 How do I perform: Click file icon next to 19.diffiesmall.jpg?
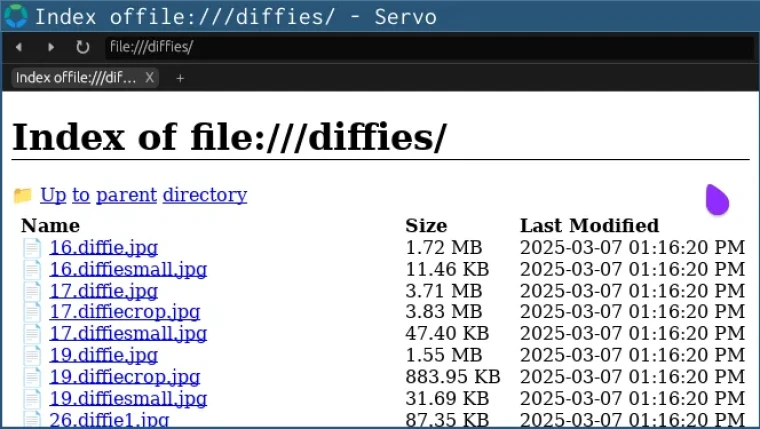(32, 398)
